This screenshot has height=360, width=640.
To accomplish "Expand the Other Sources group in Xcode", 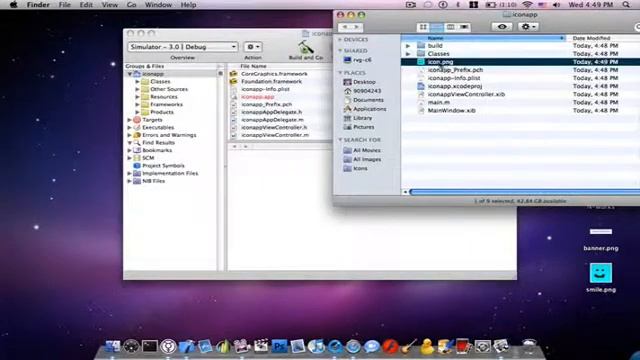I will click(x=138, y=89).
